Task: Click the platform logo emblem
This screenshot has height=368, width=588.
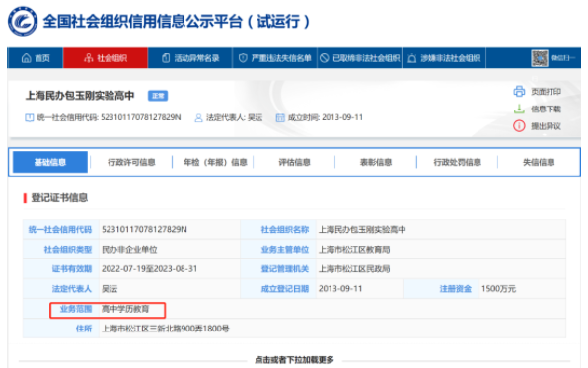Action: tap(23, 21)
